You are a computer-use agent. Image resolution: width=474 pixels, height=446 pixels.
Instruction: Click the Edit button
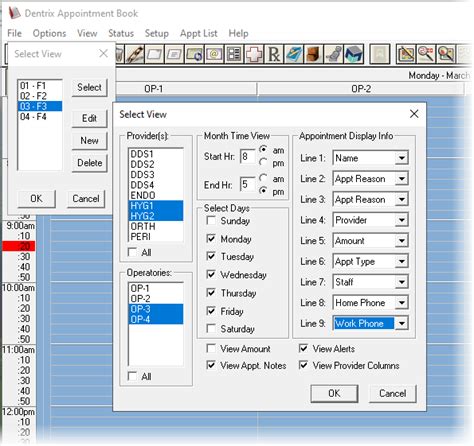pos(89,118)
